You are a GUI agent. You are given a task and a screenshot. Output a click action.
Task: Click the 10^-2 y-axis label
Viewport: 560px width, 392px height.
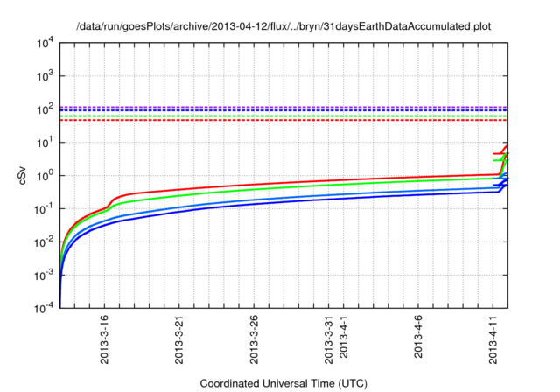pos(45,242)
